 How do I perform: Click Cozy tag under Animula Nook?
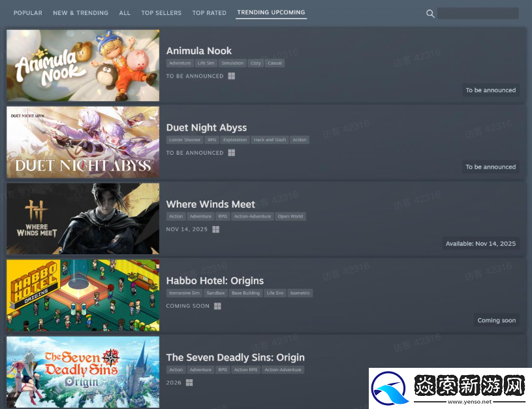pos(255,63)
